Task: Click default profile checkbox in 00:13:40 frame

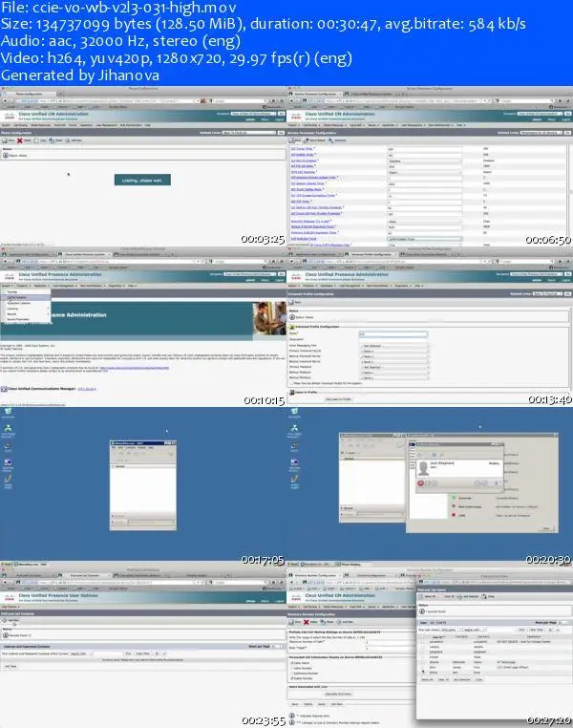Action: click(x=291, y=383)
